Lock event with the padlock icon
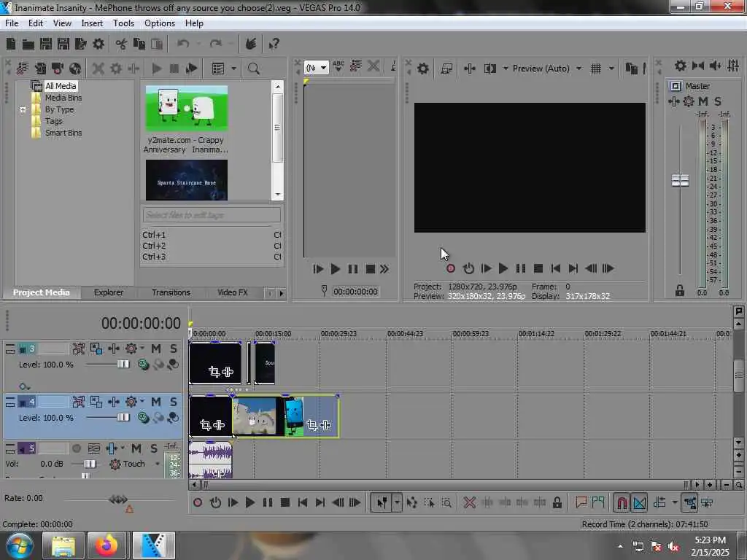 click(557, 502)
